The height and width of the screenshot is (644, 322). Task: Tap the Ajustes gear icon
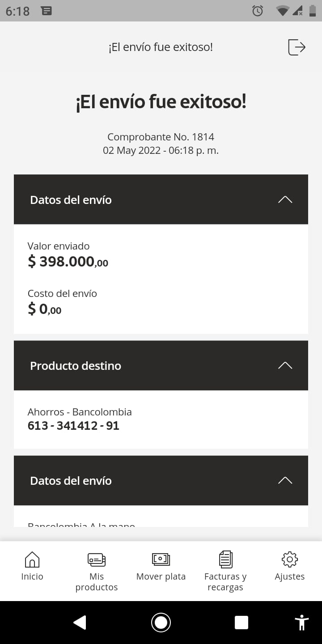coord(290,559)
